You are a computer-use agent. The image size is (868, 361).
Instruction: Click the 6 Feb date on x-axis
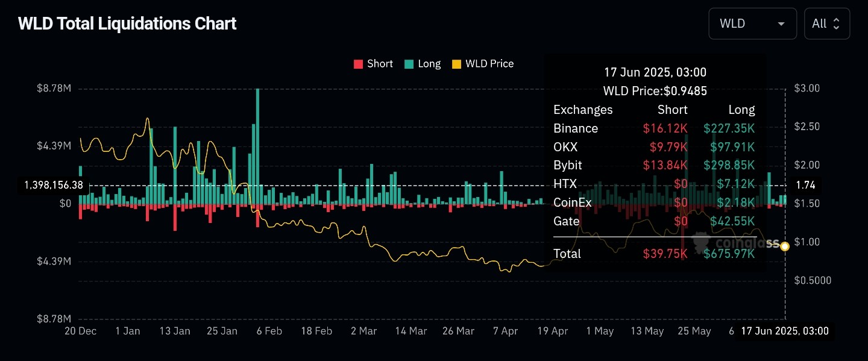pyautogui.click(x=269, y=331)
